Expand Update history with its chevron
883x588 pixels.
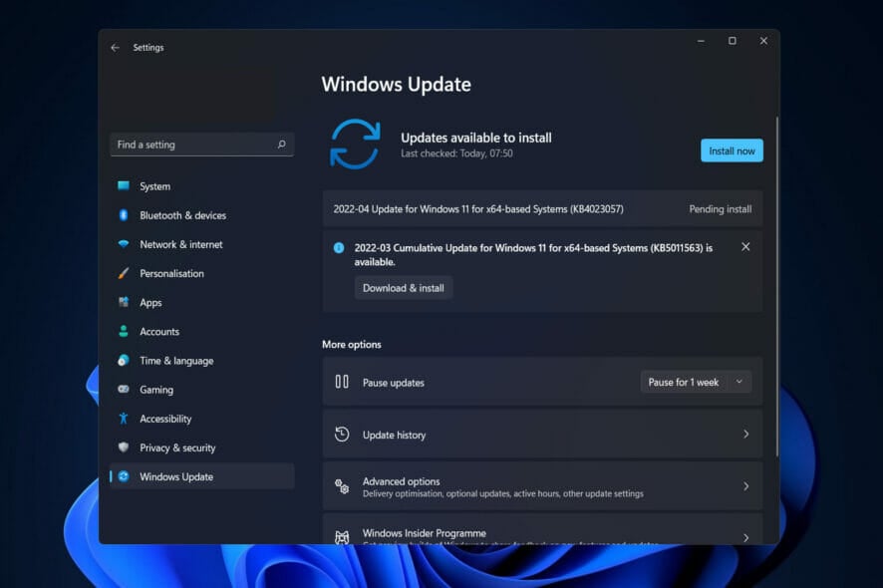pyautogui.click(x=745, y=434)
